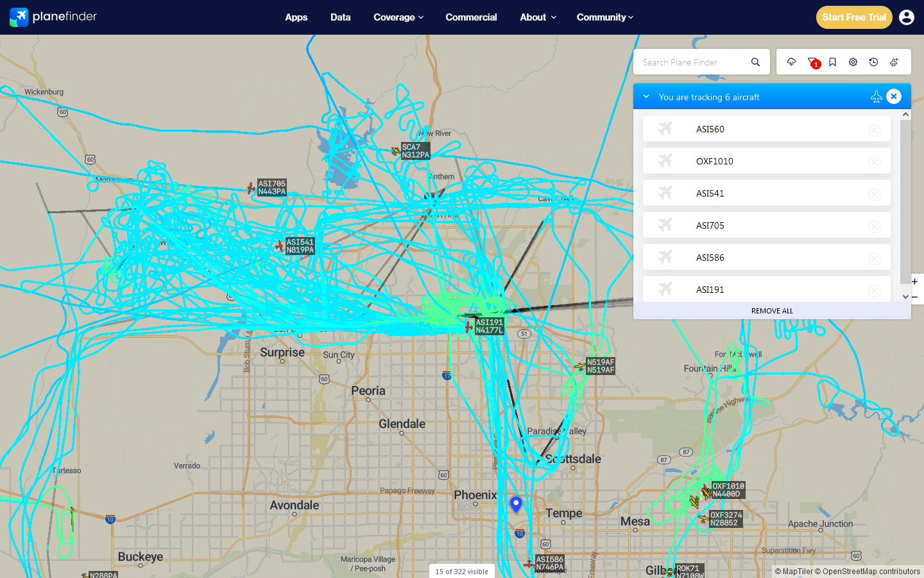
Task: Expand the Community dropdown menu
Action: coord(605,17)
